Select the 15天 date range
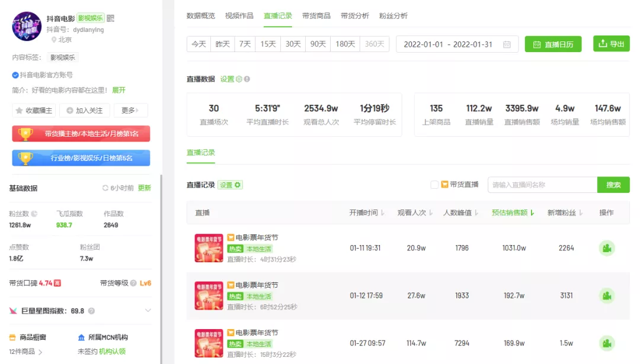The width and height of the screenshot is (640, 364). click(268, 44)
